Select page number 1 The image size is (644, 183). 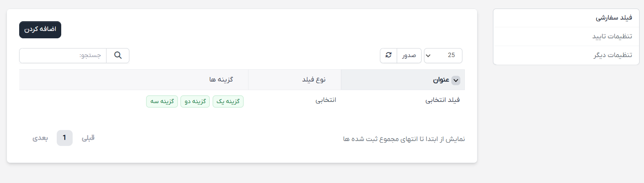coord(64,138)
